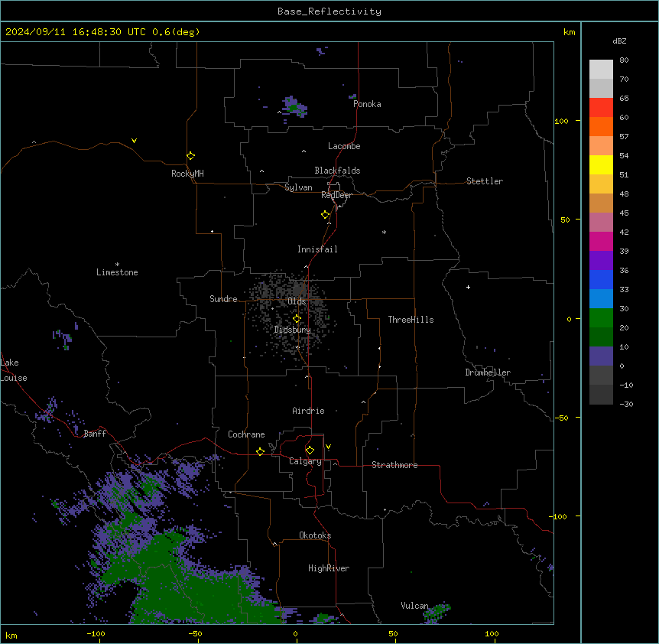Image resolution: width=659 pixels, height=644 pixels.
Task: Click the -30 value on dBZ legend
Action: pyautogui.click(x=626, y=404)
